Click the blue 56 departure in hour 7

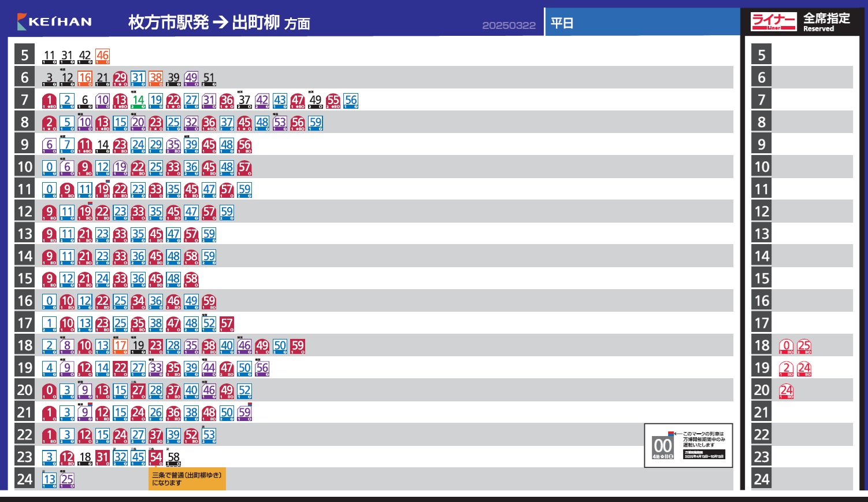click(x=351, y=101)
